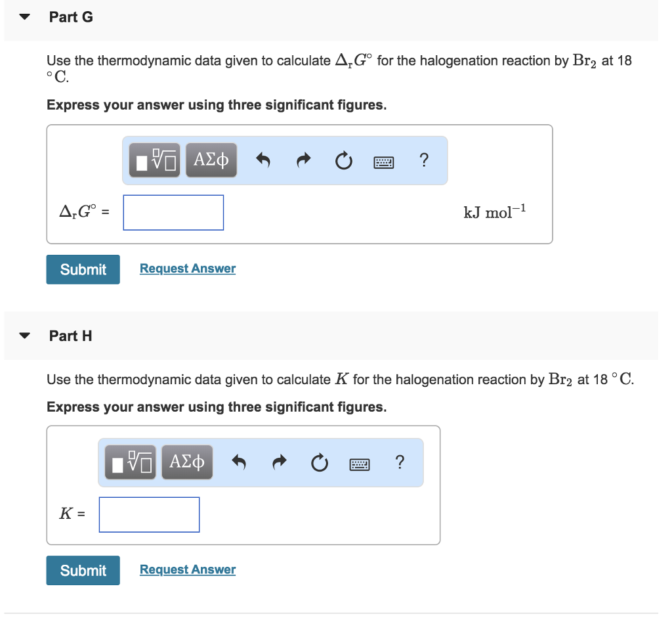Undo the last entry in Part H
The image size is (672, 620).
click(238, 462)
